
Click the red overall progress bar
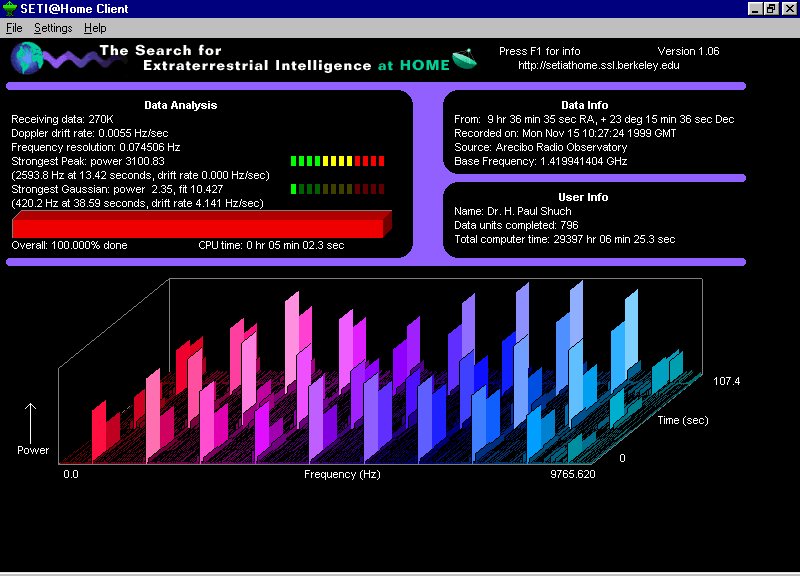(x=202, y=224)
